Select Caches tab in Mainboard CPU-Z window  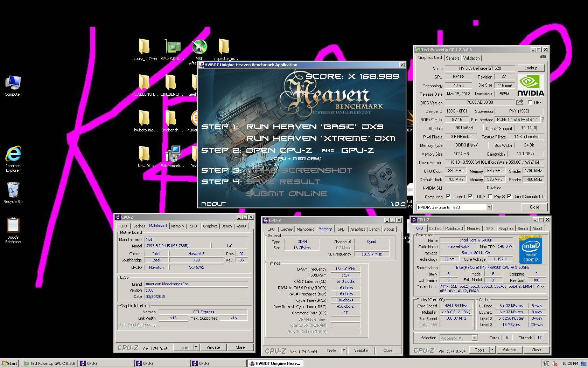139,226
